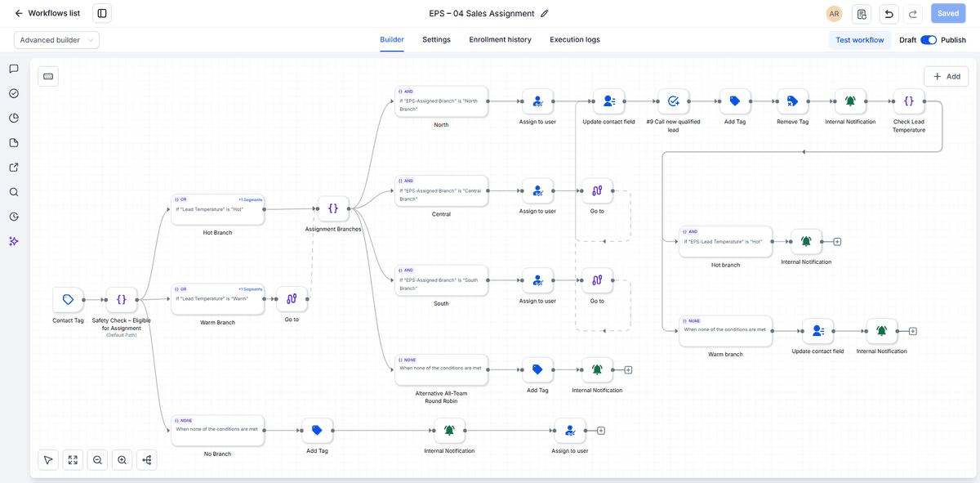This screenshot has height=483, width=980.
Task: Click the search icon in left sidebar
Action: (x=14, y=192)
